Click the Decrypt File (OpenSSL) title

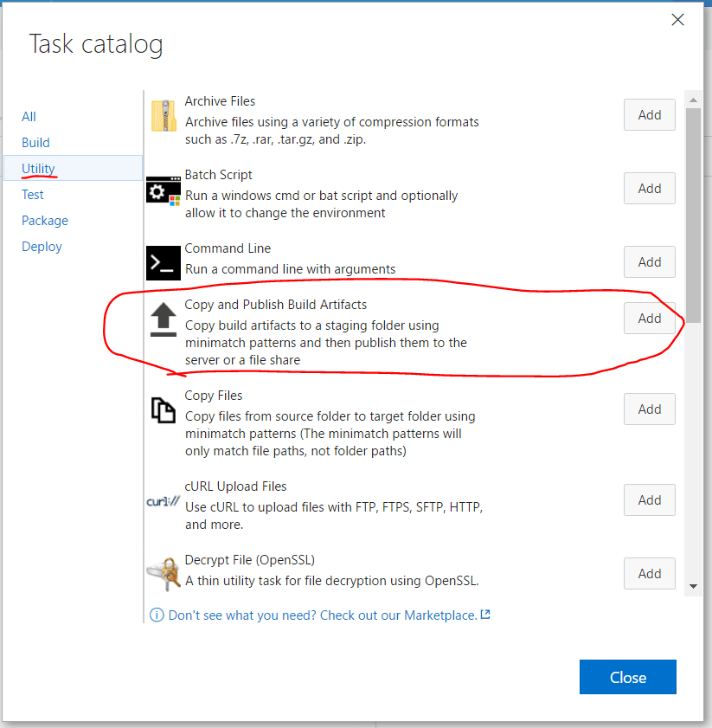click(x=250, y=560)
